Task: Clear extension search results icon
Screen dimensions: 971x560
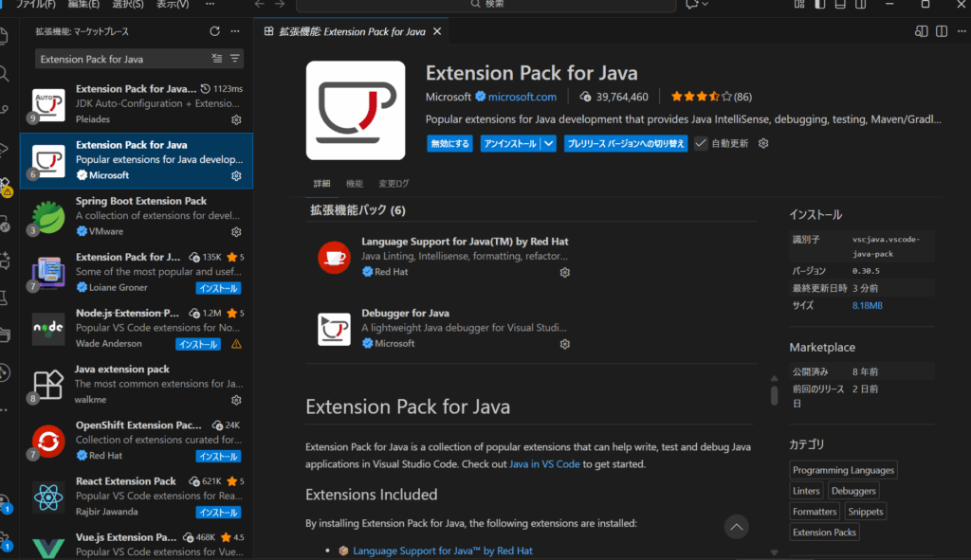Action: coord(217,59)
